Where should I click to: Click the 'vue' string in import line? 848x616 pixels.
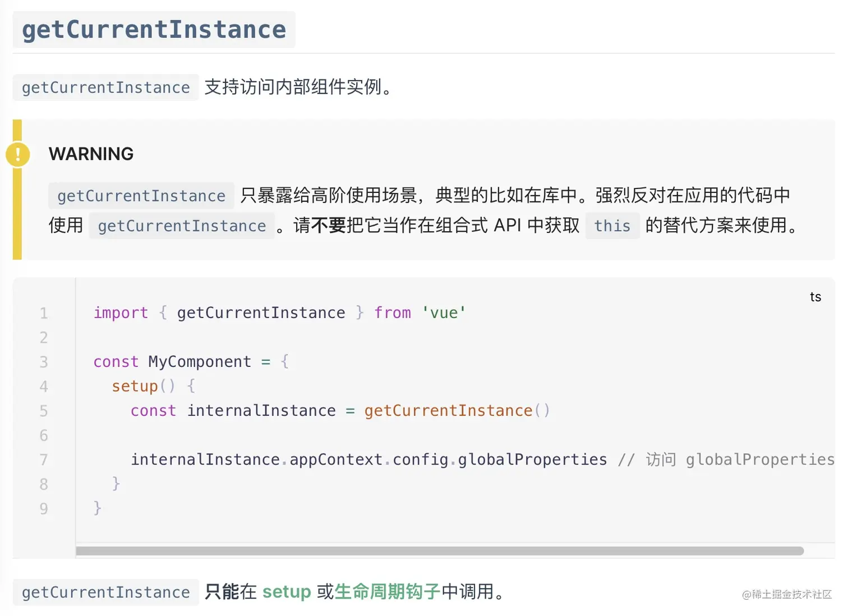[x=444, y=312]
